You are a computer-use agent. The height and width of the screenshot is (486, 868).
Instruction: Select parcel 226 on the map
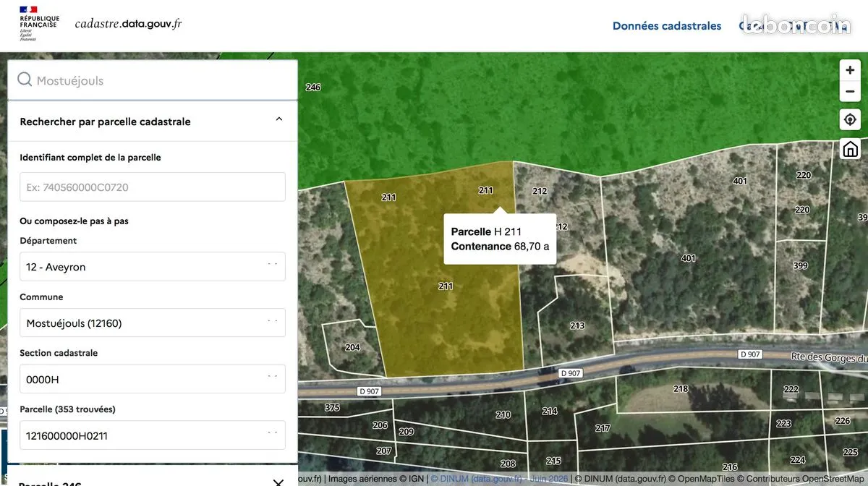843,421
